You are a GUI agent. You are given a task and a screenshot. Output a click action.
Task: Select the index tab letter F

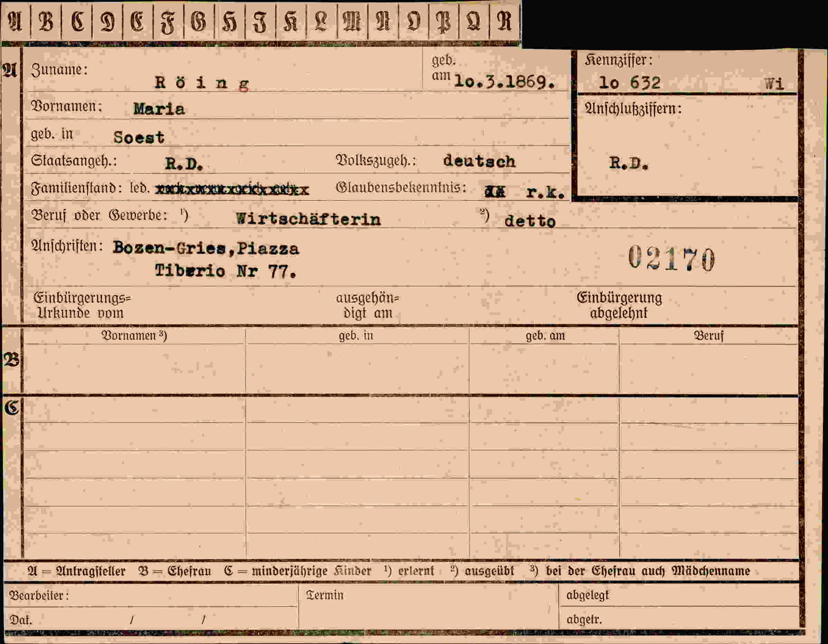point(168,22)
